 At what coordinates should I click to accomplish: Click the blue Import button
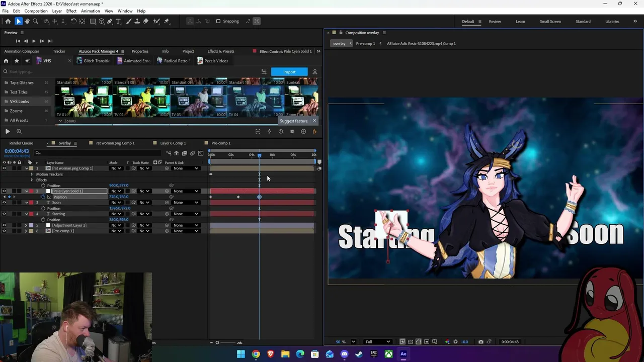point(289,72)
